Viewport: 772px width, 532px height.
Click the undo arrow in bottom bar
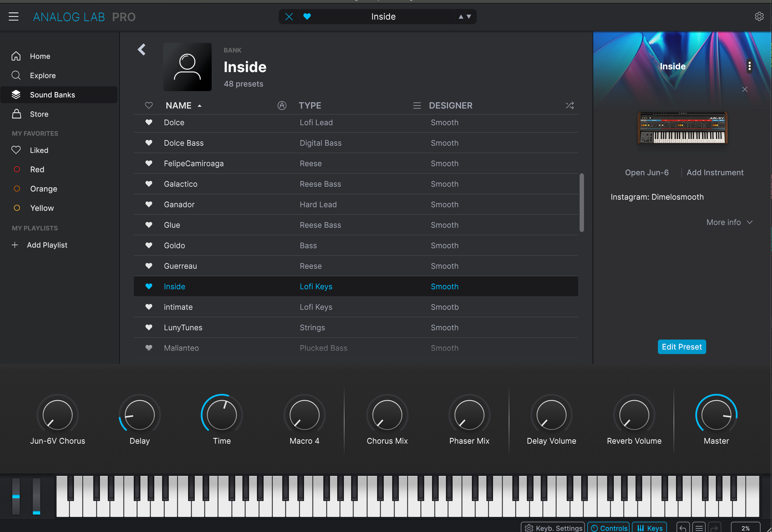tap(683, 528)
